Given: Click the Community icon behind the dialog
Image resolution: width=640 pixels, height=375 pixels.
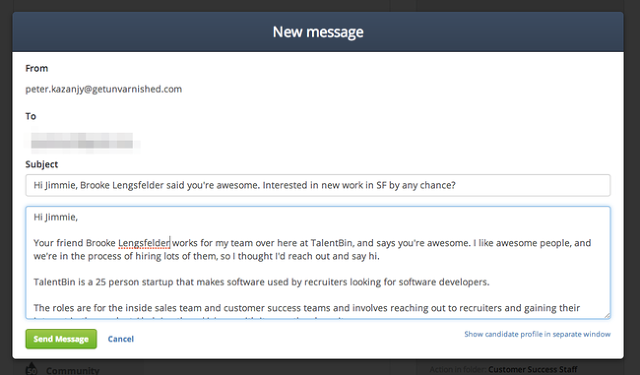Looking at the screenshot, I should click(x=31, y=368).
